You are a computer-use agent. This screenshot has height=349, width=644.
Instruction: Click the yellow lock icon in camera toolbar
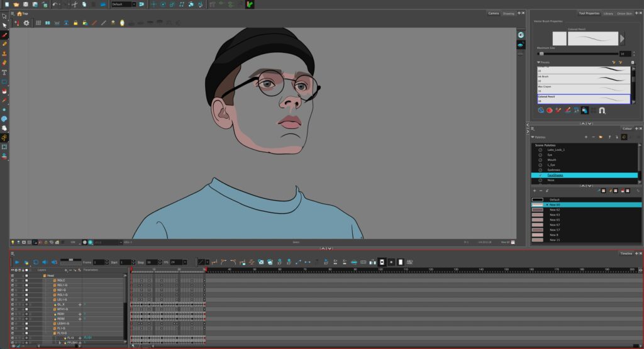[75, 23]
